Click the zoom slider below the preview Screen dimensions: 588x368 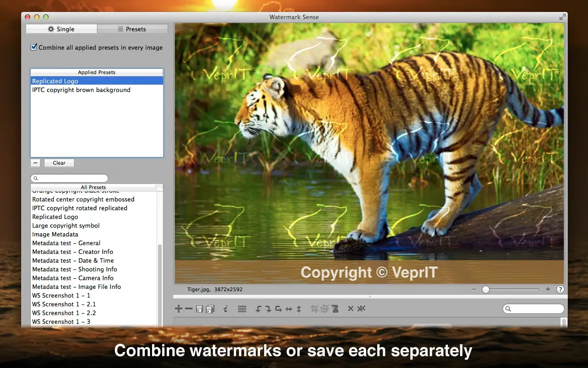point(510,289)
